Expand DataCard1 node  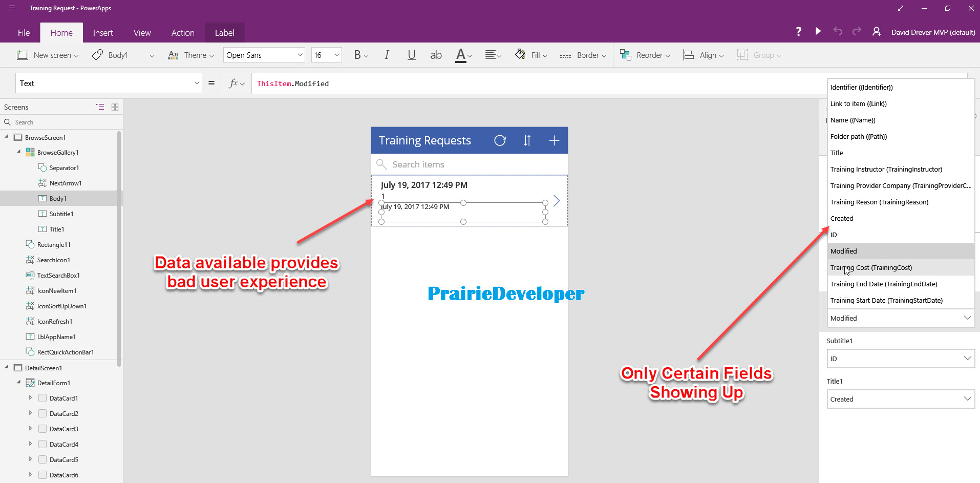point(30,397)
